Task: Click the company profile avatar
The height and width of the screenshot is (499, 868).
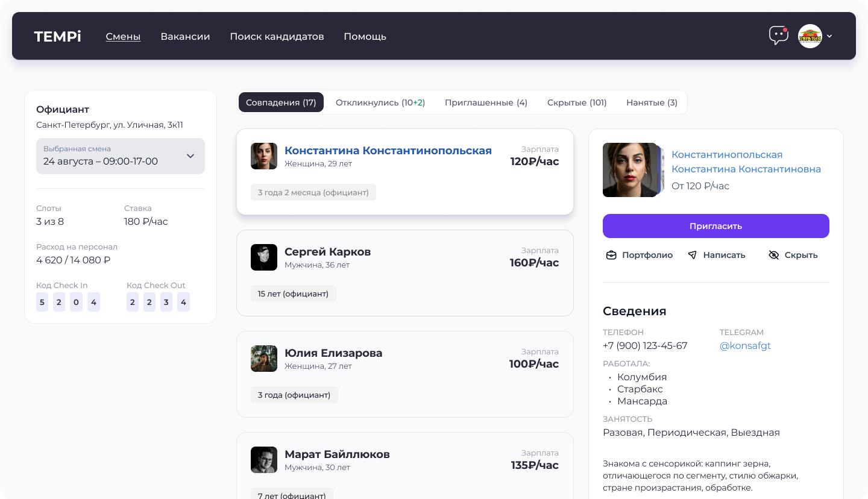Action: pyautogui.click(x=810, y=36)
